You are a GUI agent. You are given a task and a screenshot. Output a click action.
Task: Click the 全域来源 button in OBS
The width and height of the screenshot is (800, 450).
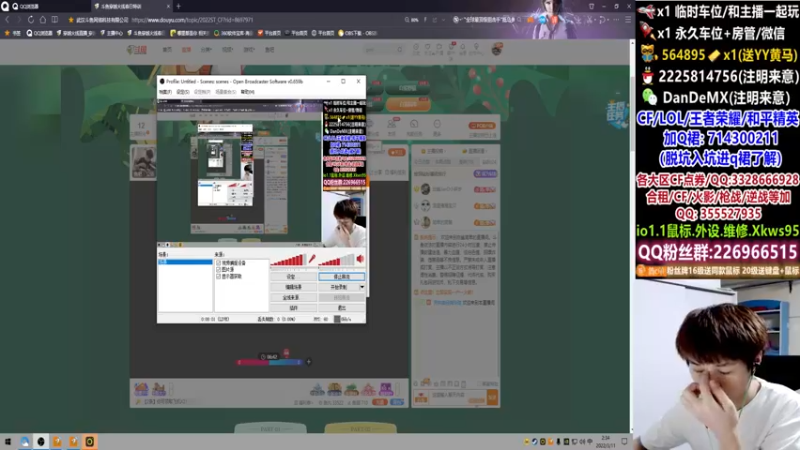(x=293, y=297)
